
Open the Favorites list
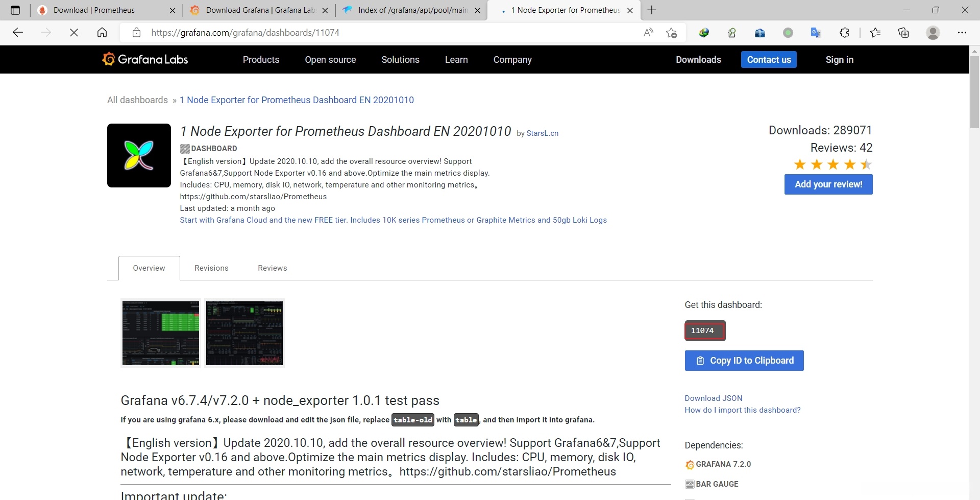[875, 33]
